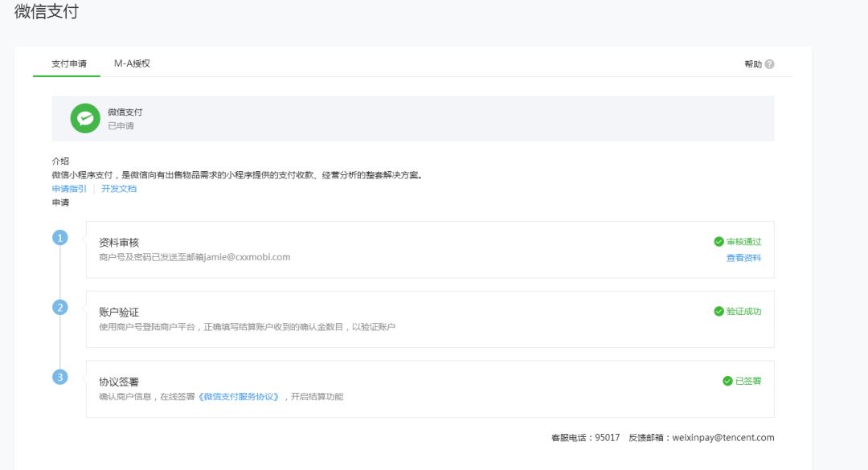Screen dimensions: 868x470
Task: Click the 微信支付 page title
Action: coord(47,11)
